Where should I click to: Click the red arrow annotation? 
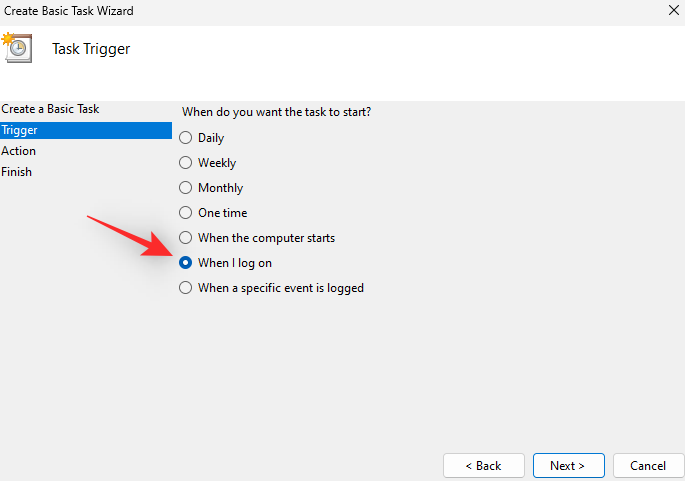(x=130, y=236)
